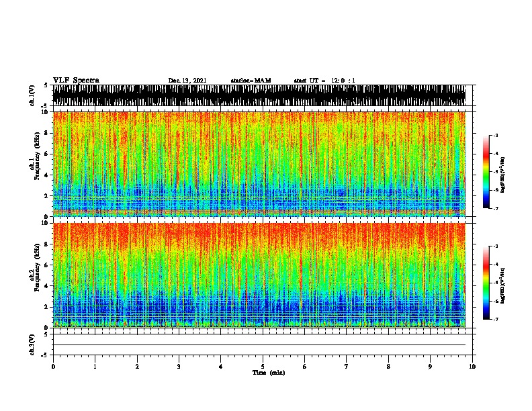Click inside the ch.1 spectrogram panel
Screen dimensions: 532x411
[x=259, y=164]
